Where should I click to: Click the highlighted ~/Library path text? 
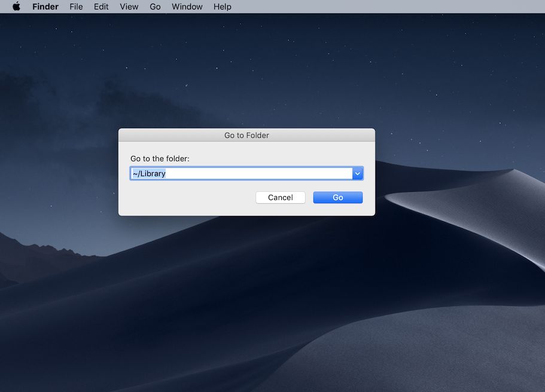tap(148, 173)
